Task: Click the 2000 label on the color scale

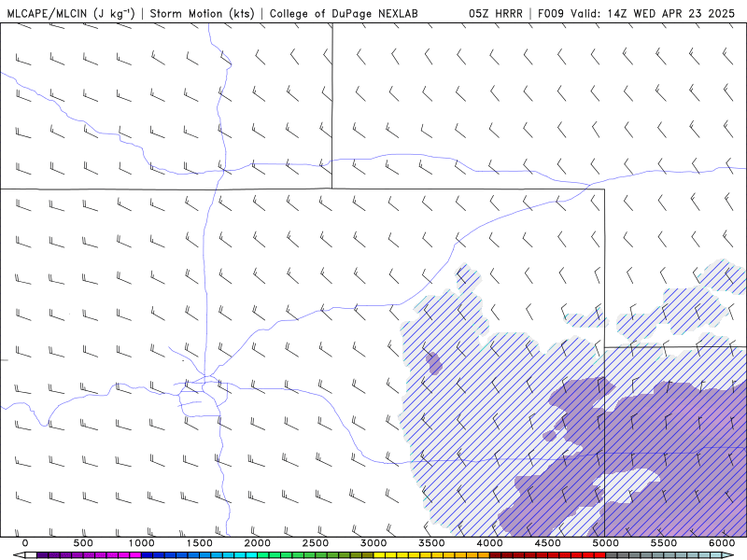Action: pos(258,543)
